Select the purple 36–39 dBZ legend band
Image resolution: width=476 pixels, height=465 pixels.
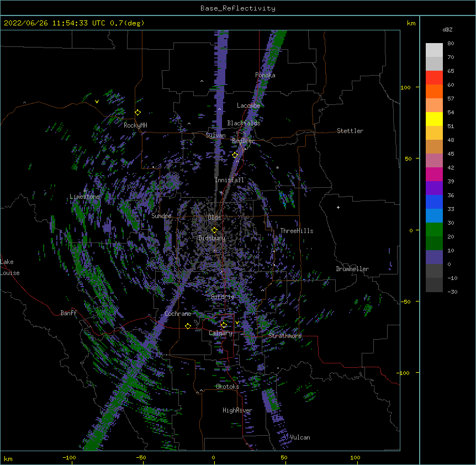(434, 188)
